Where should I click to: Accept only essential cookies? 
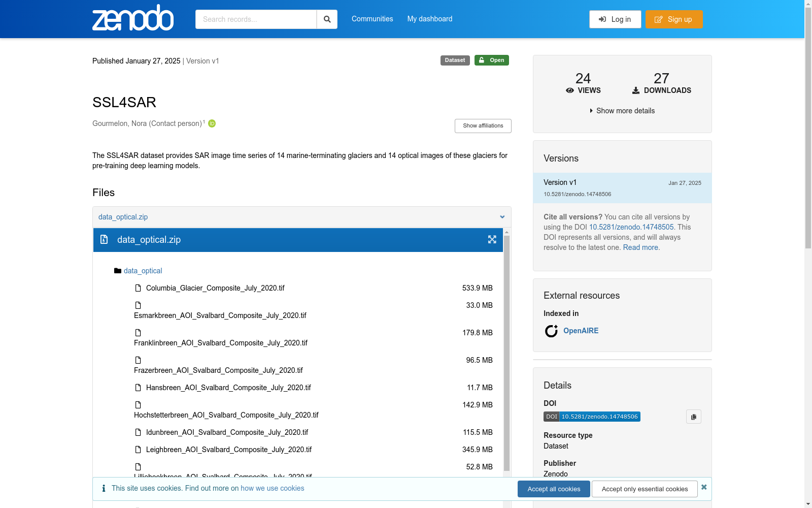(x=645, y=489)
